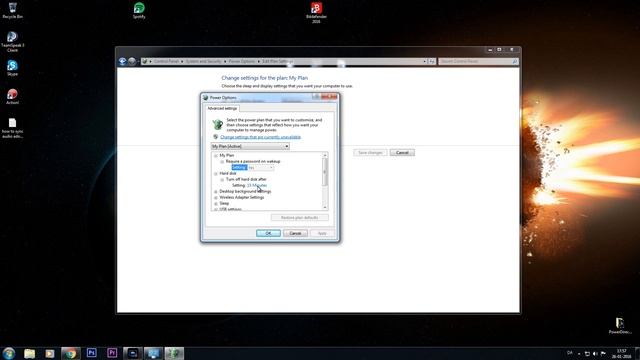Switch to Google Chrome in the taskbar

pos(71,353)
